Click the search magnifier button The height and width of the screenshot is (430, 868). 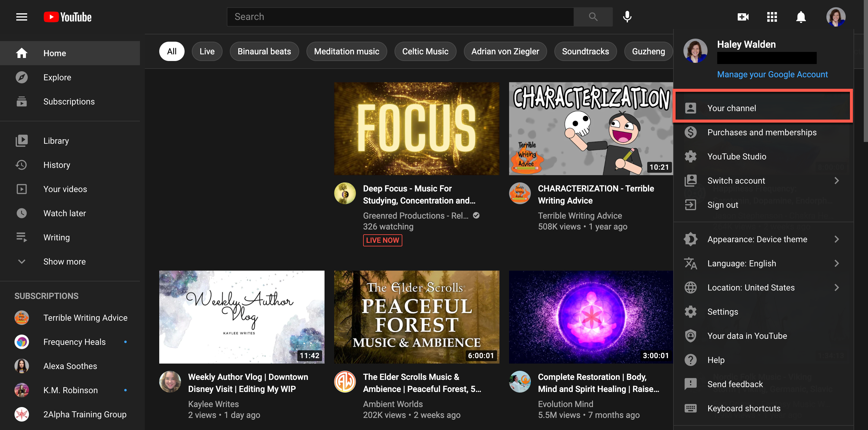click(593, 17)
